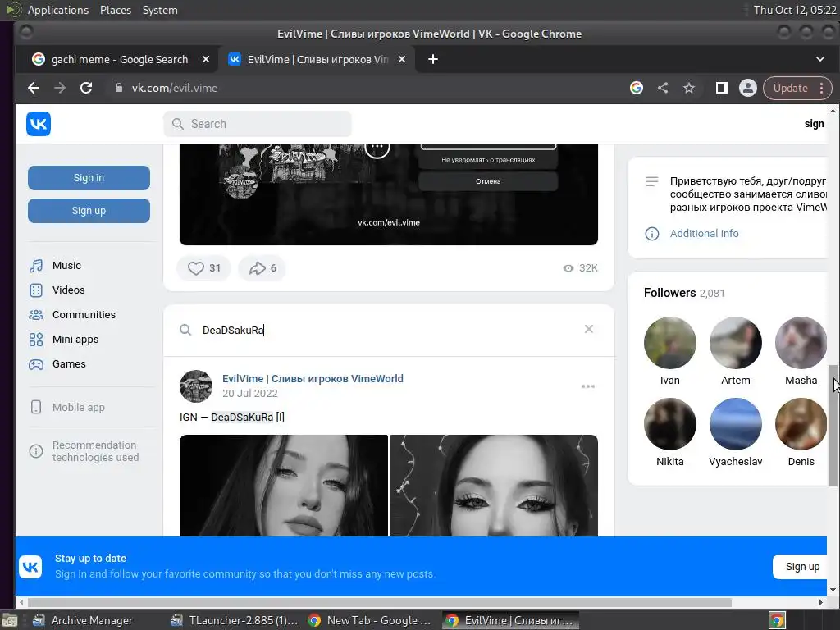
Task: Open the left post photo
Action: click(x=283, y=486)
